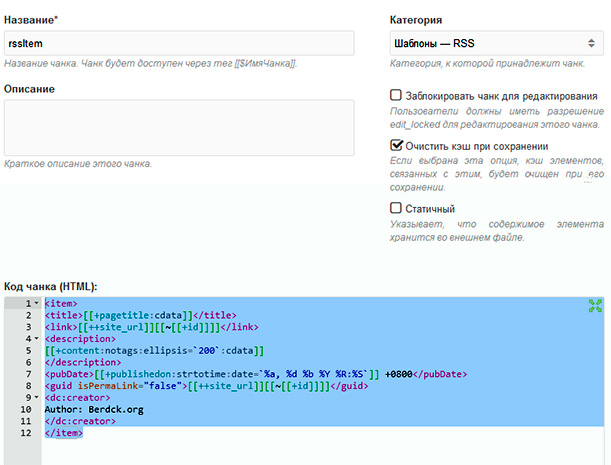The image size is (611, 465).
Task: Click line number 2 in gutter
Action: (28, 315)
